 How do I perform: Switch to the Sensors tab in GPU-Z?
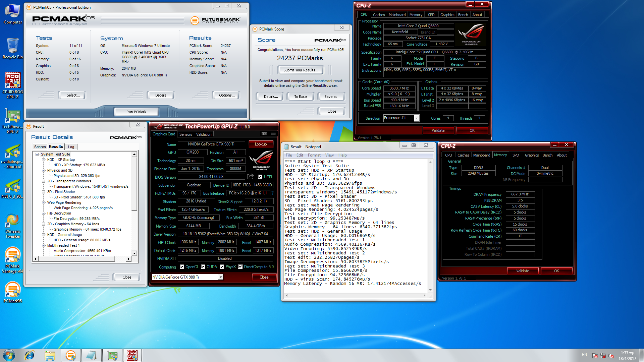pos(185,134)
